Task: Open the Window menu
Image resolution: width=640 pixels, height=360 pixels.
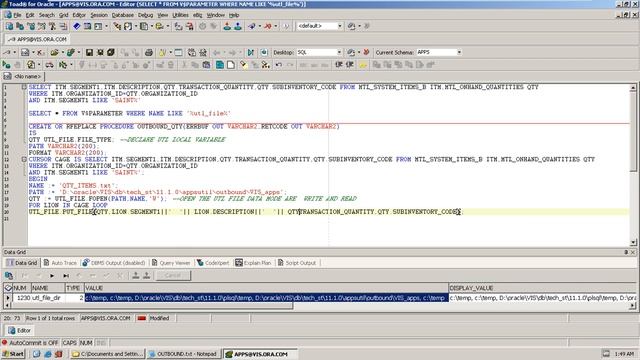Action: [216, 15]
